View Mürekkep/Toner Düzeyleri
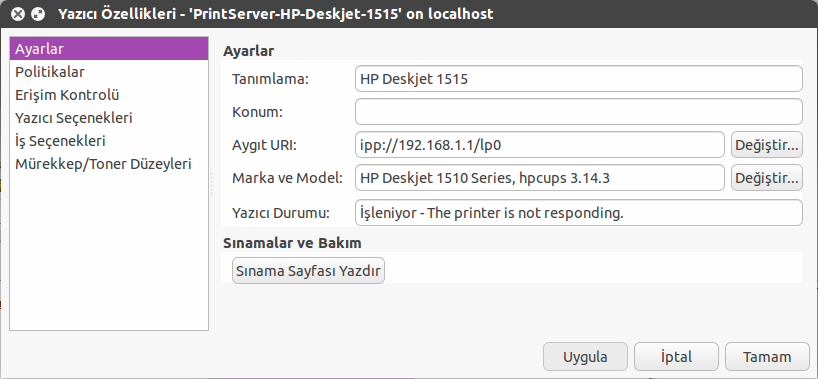The width and height of the screenshot is (818, 379). coord(109,164)
